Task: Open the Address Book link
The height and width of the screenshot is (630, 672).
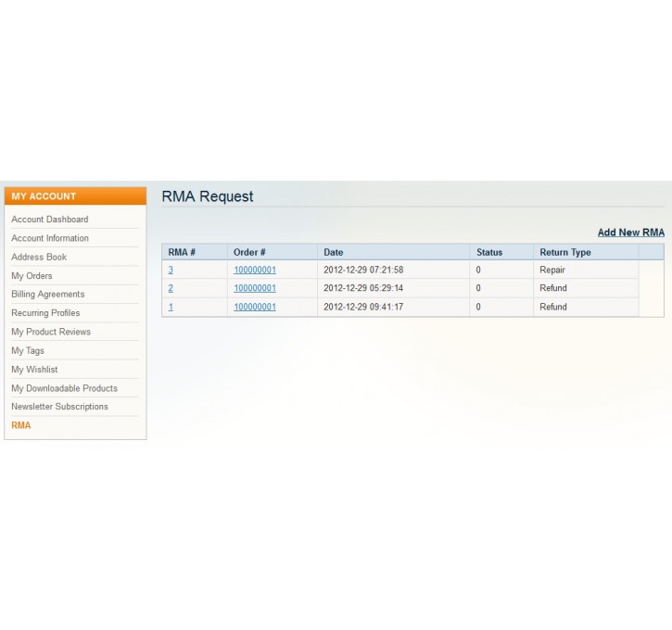Action: (x=39, y=257)
